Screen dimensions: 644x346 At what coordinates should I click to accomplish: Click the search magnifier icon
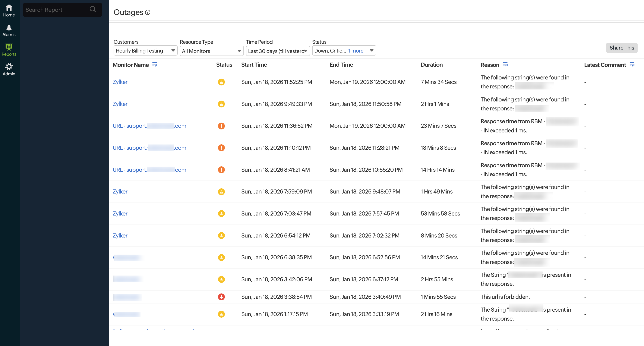click(x=93, y=9)
